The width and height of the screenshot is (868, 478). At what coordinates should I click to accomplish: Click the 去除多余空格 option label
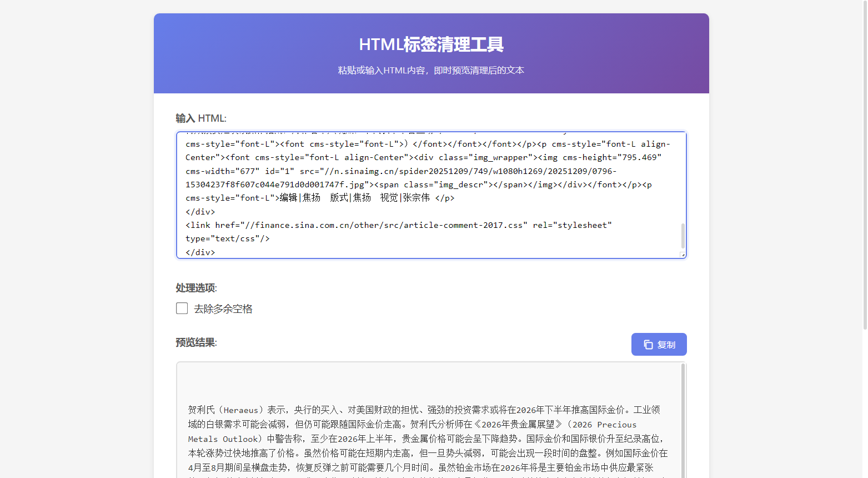(223, 309)
